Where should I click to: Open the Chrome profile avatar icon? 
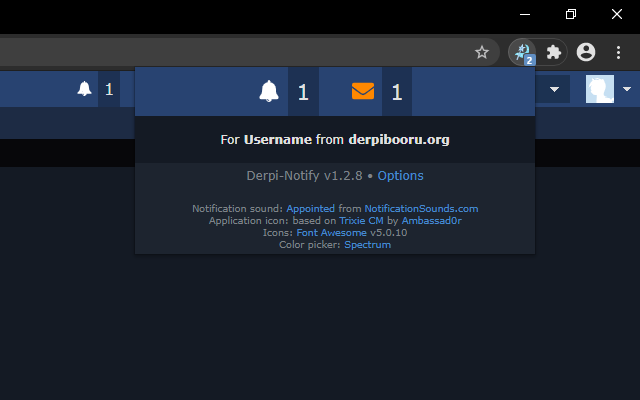tap(586, 52)
